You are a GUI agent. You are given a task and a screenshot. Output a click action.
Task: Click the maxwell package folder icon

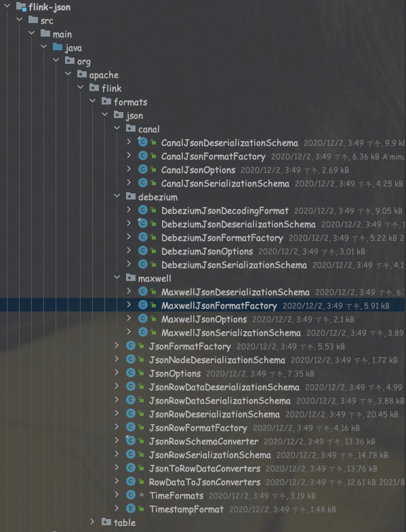(131, 278)
